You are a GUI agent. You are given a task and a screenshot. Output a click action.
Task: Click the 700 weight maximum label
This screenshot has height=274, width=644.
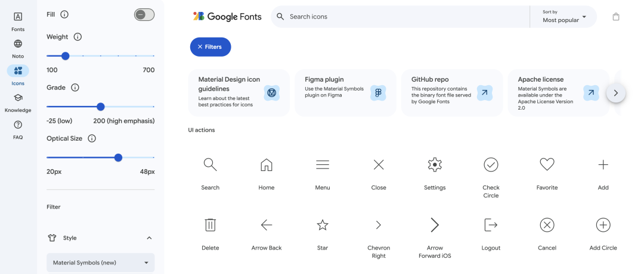click(148, 70)
